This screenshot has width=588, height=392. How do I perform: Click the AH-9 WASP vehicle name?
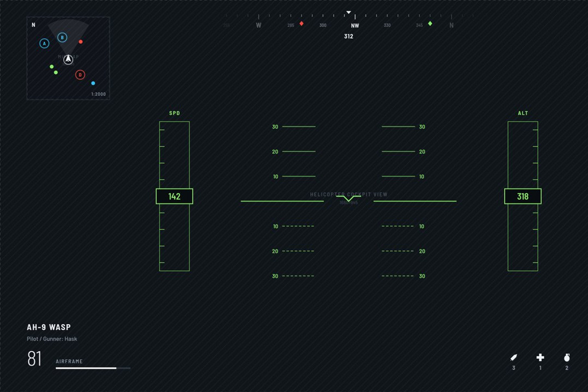click(49, 327)
